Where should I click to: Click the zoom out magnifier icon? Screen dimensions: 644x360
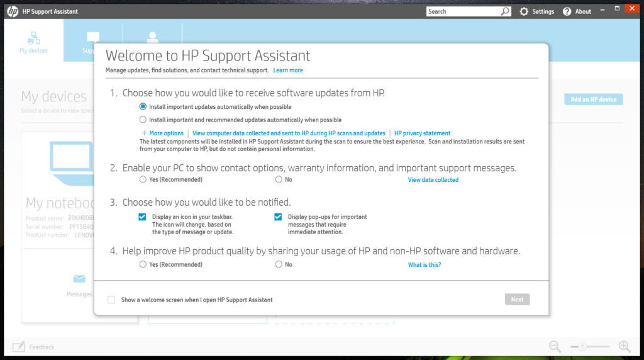(555, 346)
